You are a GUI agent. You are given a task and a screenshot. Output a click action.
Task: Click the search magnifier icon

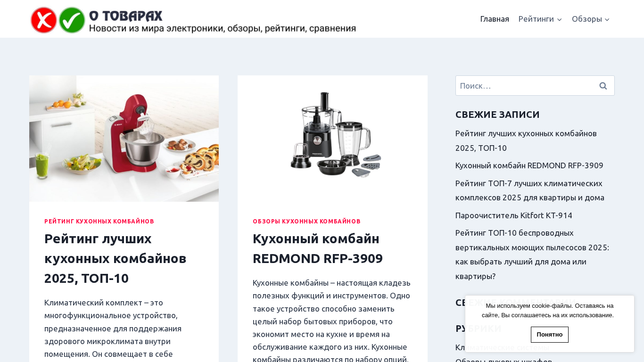pos(603,86)
